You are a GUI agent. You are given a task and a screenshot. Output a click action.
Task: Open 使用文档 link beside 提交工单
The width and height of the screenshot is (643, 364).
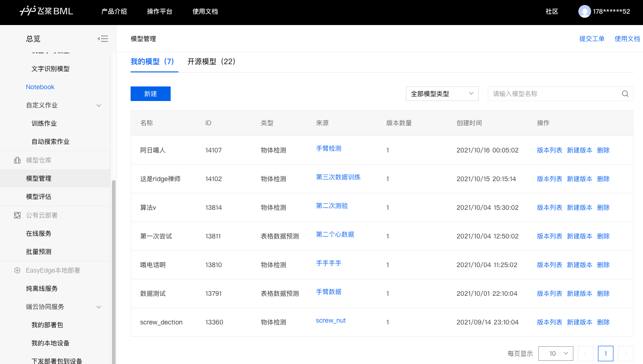pos(628,39)
